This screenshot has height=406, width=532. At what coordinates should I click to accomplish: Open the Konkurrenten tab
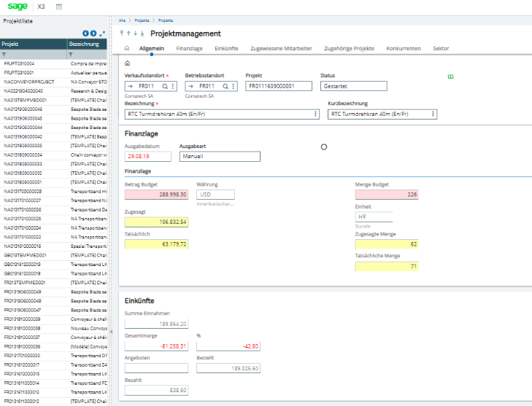(x=404, y=48)
